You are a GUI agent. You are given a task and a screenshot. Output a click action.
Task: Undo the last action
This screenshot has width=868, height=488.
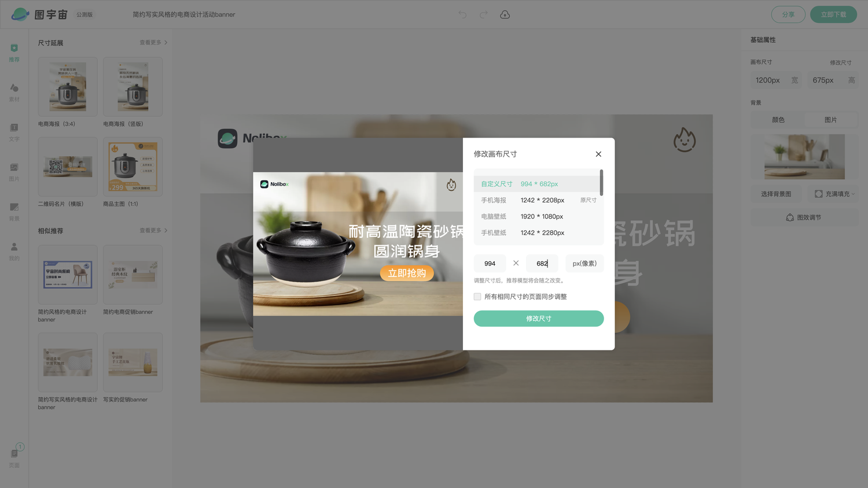pyautogui.click(x=462, y=14)
